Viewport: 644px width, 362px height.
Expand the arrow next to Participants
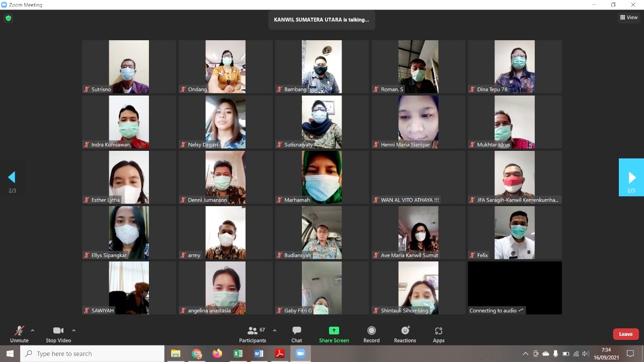point(274,330)
